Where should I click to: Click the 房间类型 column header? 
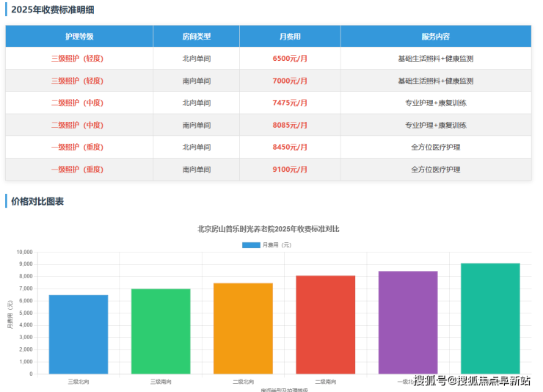[x=196, y=36]
